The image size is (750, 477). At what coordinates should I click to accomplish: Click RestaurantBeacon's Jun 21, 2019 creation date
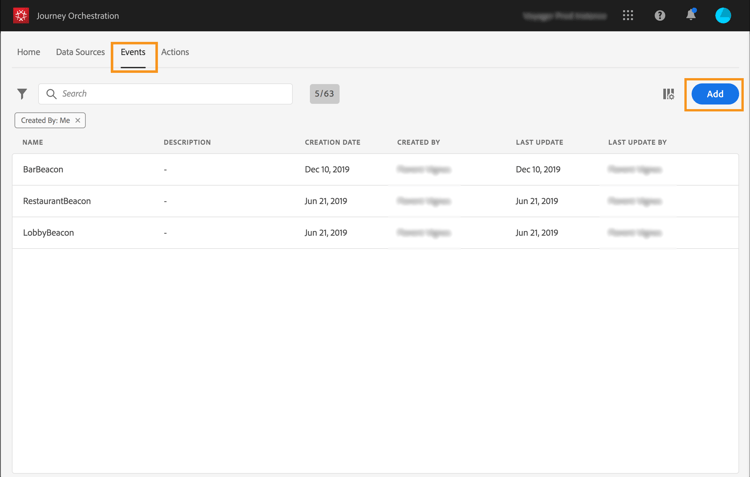pos(326,201)
